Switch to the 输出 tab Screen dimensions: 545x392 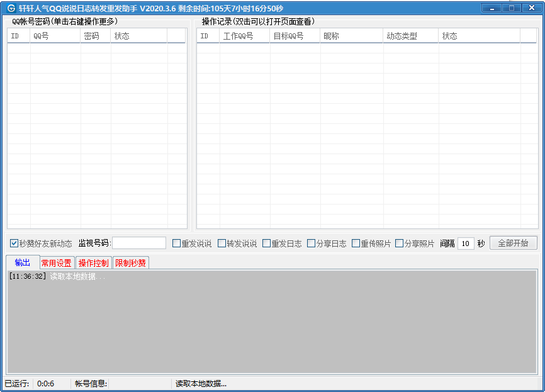(x=23, y=262)
